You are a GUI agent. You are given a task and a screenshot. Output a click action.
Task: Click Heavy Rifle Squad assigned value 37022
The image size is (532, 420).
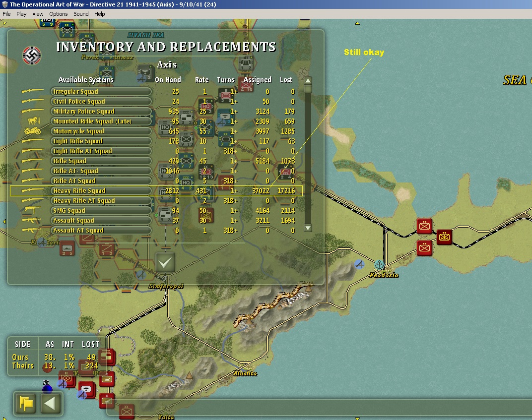[261, 190]
